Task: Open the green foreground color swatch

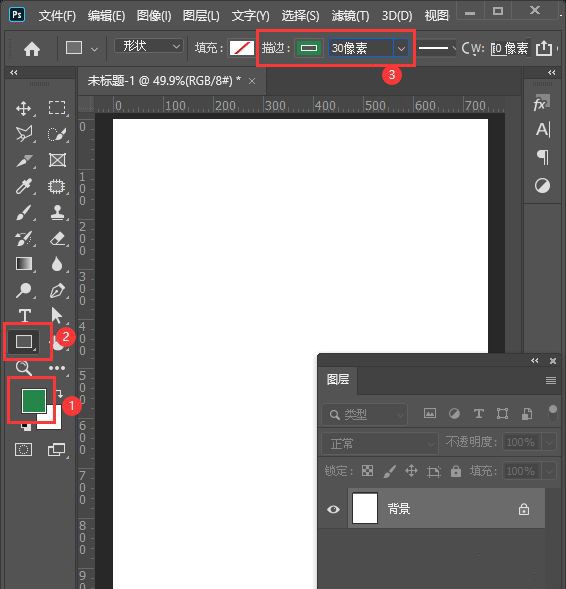Action: (34, 401)
